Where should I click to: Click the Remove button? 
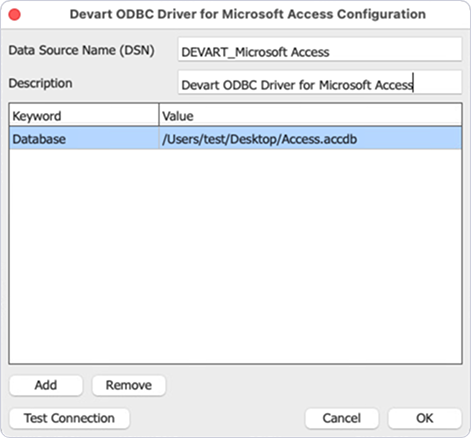129,385
